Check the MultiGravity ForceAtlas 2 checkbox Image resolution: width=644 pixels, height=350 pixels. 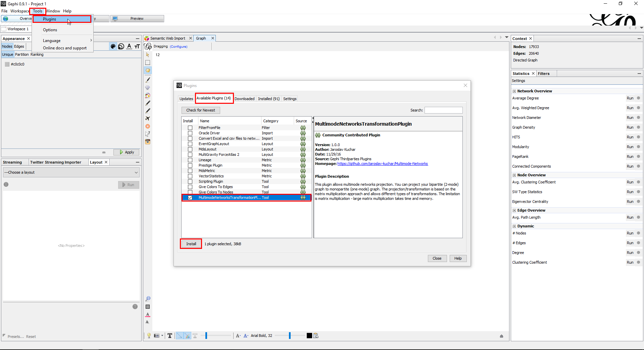pyautogui.click(x=190, y=155)
